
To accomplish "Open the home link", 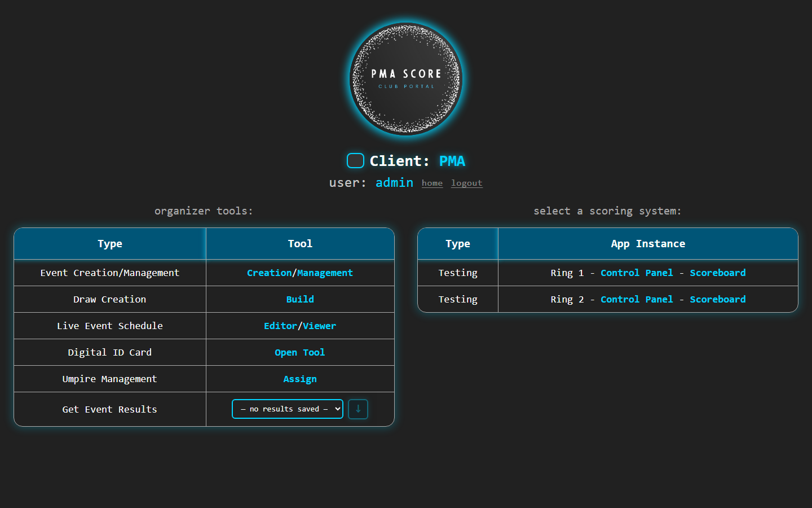I will pos(432,183).
